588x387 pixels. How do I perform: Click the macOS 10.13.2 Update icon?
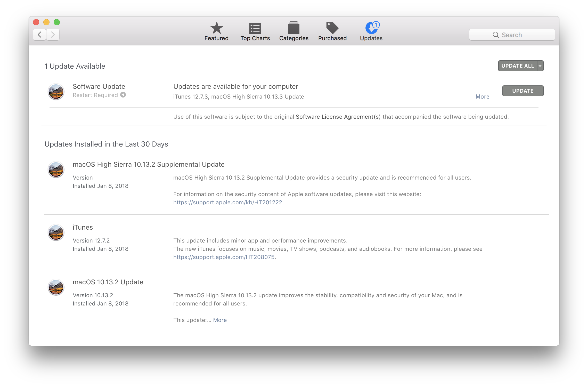(x=56, y=287)
